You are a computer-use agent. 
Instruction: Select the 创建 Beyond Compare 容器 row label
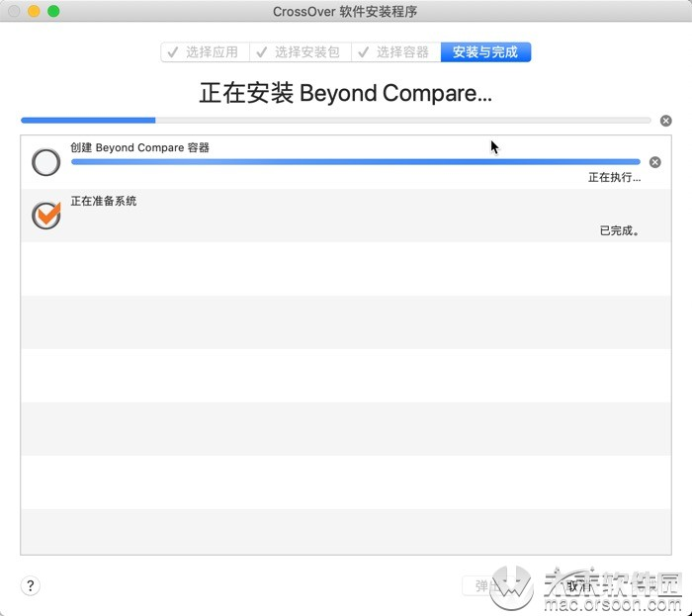pyautogui.click(x=140, y=147)
